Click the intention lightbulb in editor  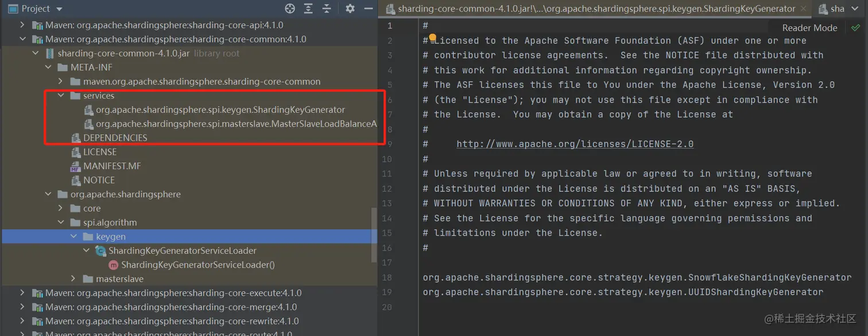tap(433, 37)
